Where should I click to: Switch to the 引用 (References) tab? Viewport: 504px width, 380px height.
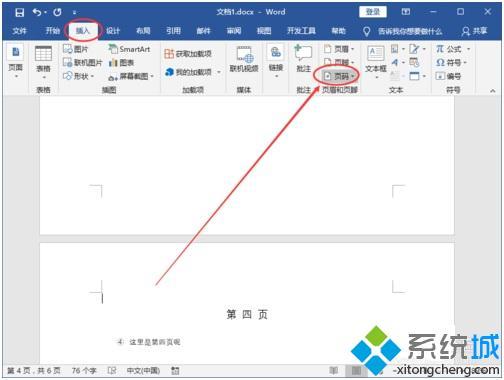(173, 31)
